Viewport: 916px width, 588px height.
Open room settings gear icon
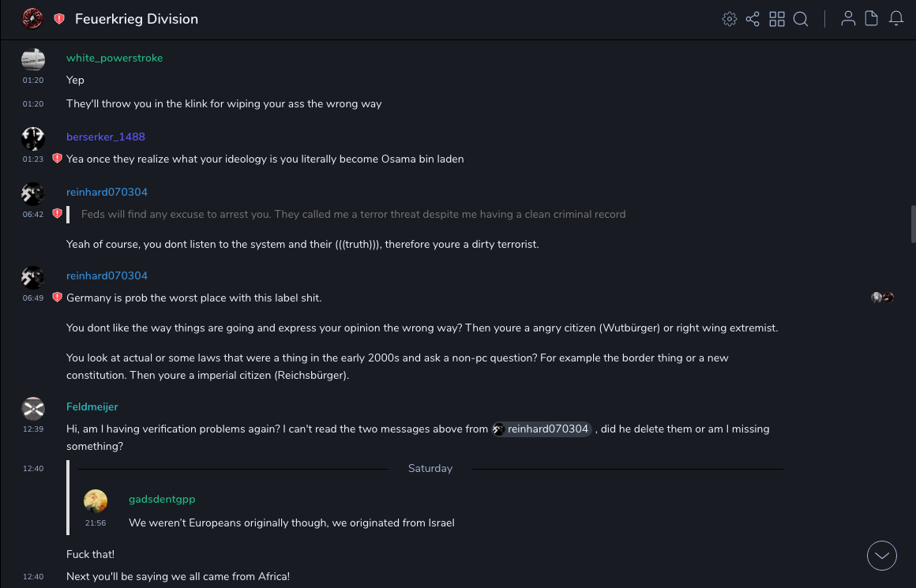click(x=730, y=19)
